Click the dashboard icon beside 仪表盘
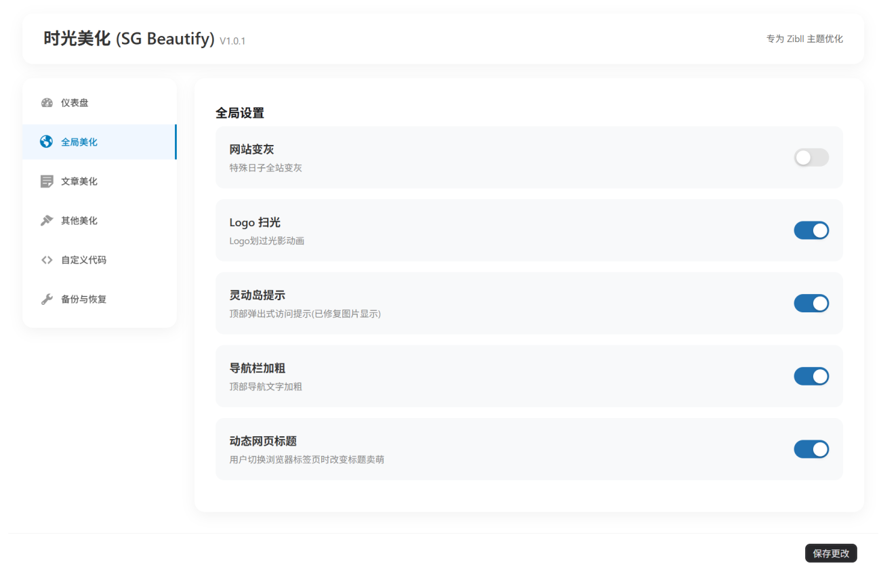 [x=46, y=102]
